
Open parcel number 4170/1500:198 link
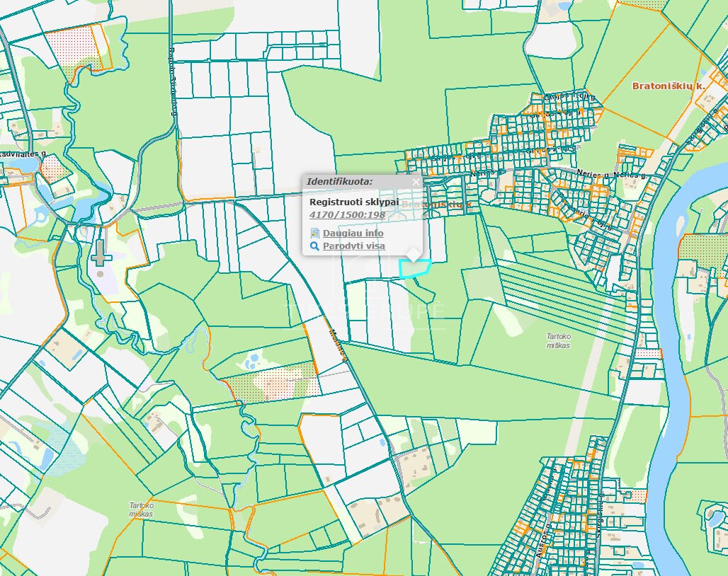347,214
